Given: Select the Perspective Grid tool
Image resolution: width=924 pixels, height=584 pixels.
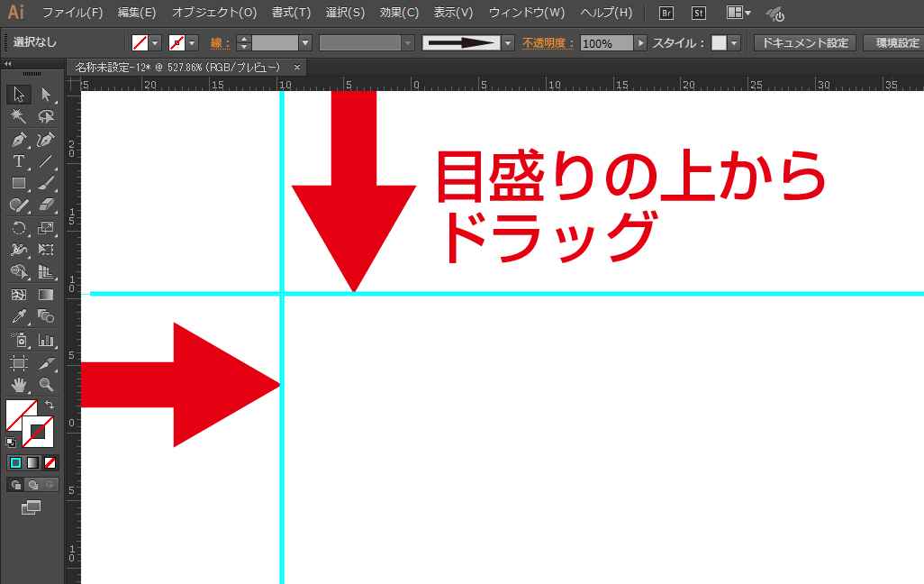Looking at the screenshot, I should [x=45, y=271].
